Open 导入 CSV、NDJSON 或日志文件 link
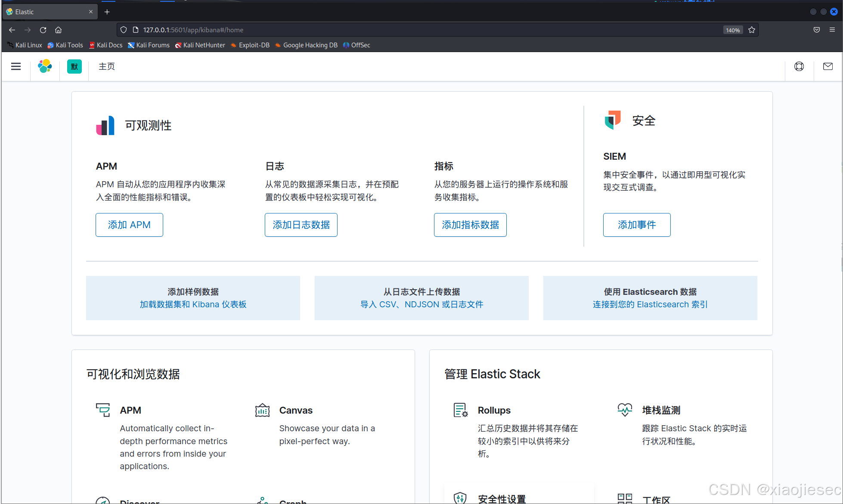This screenshot has height=504, width=843. click(421, 304)
